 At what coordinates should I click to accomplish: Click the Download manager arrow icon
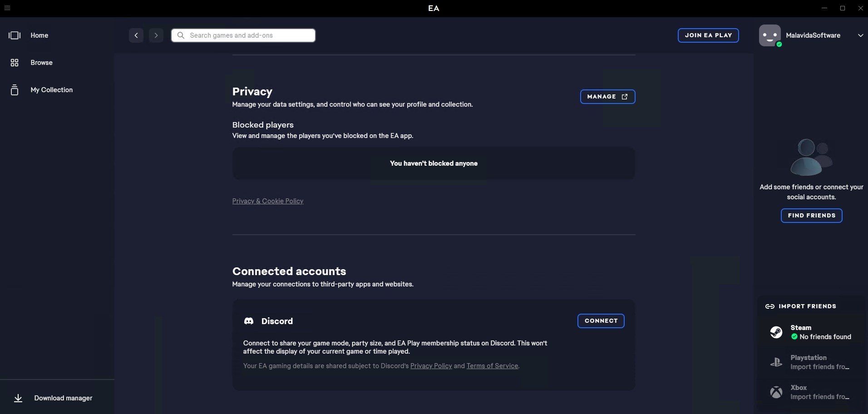coord(18,398)
